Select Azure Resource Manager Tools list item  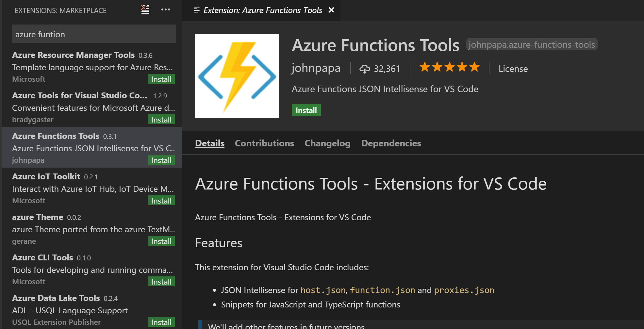coord(92,66)
